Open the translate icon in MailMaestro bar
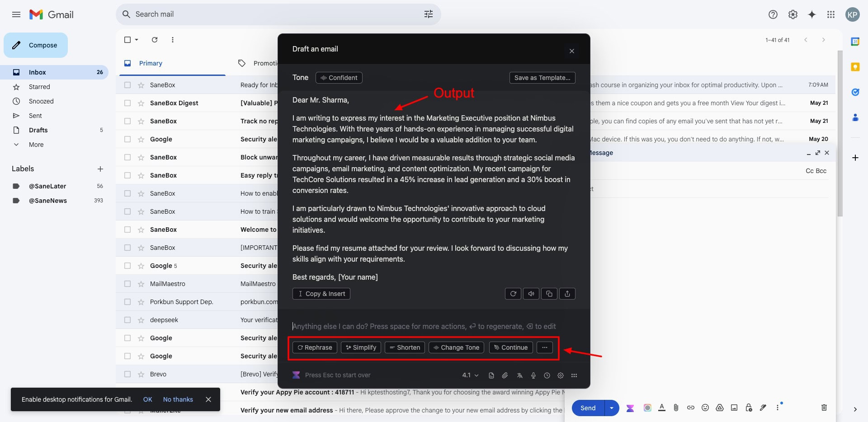Image resolution: width=868 pixels, height=422 pixels. point(520,375)
